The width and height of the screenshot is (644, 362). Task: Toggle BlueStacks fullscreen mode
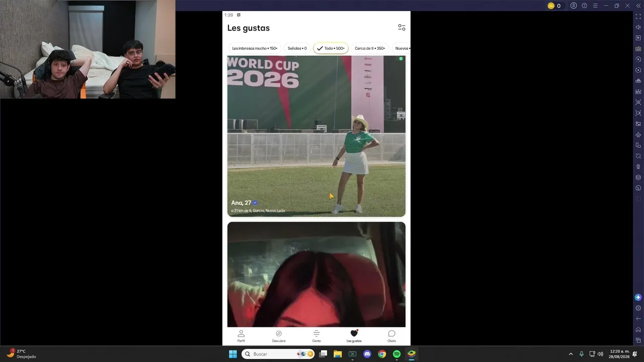coord(638,17)
